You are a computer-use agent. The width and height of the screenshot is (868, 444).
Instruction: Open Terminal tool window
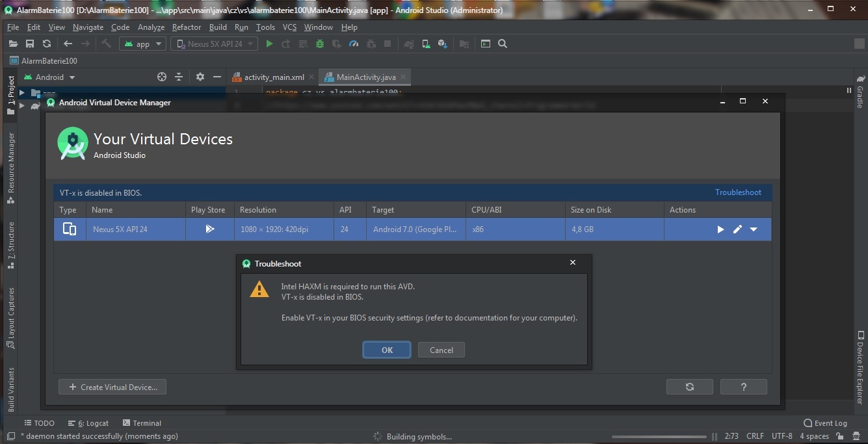(142, 423)
